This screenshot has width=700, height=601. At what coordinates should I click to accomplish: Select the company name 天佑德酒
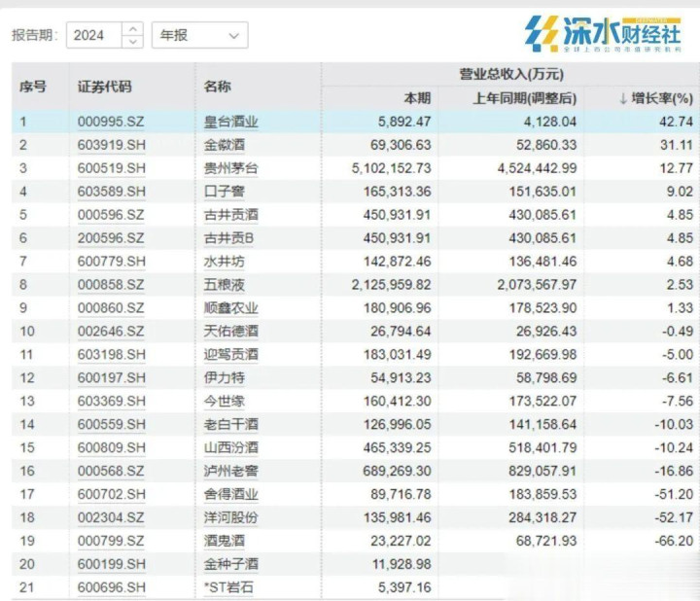[x=230, y=332]
